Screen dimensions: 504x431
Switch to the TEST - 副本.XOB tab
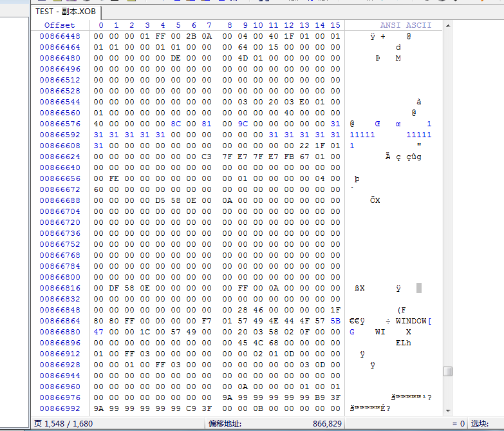(66, 12)
